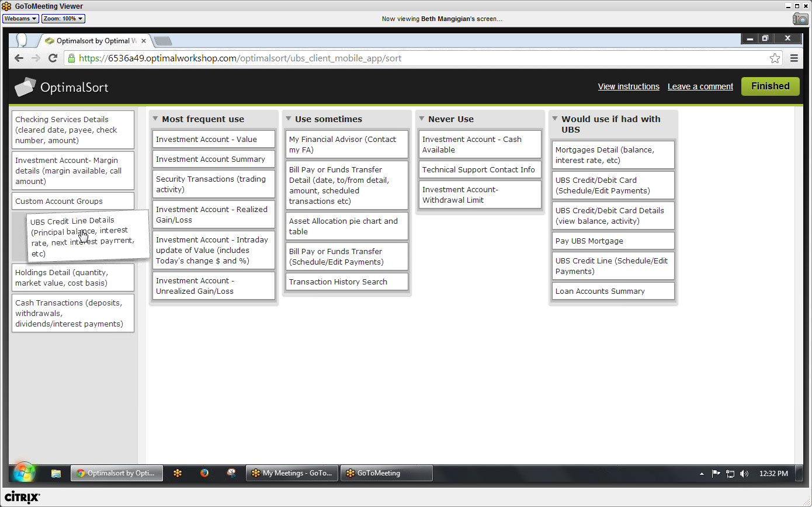
Task: Open the Webcams dropdown
Action: [20, 19]
